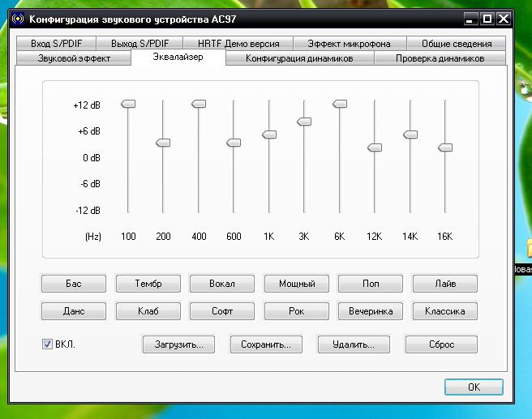The image size is (532, 419).
Task: Click the 200 Hz slider handle
Action: coord(163,143)
